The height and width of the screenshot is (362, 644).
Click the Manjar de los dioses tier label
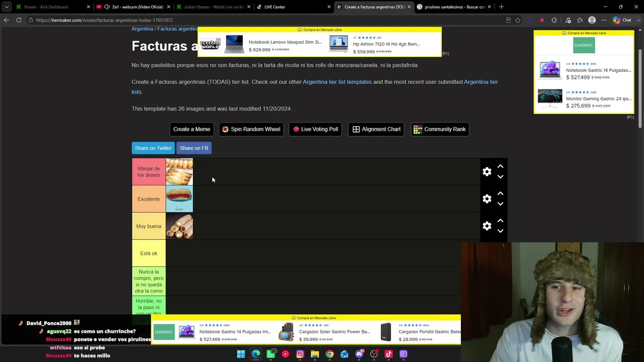[148, 172]
